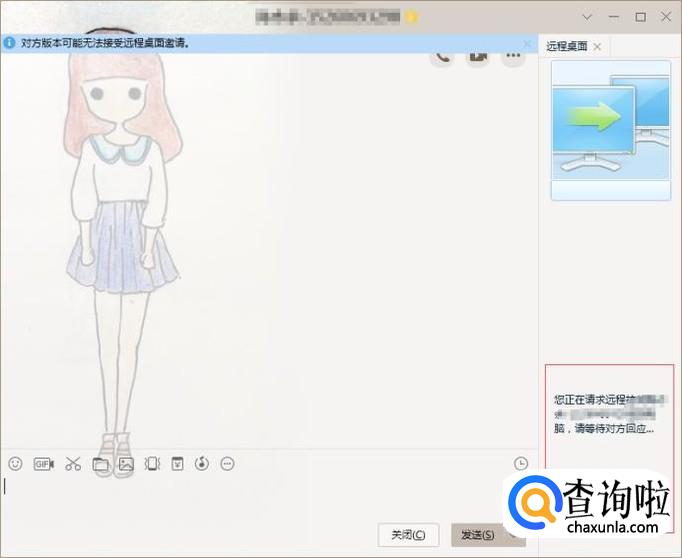Click the 关闭(C) button
This screenshot has height=558, width=682.
point(408,535)
